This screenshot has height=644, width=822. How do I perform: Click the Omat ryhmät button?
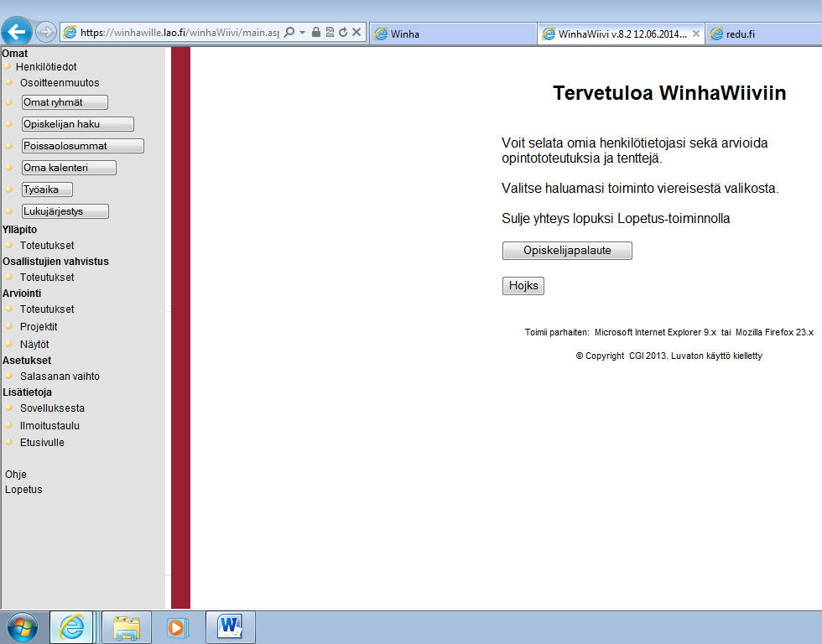tap(65, 102)
